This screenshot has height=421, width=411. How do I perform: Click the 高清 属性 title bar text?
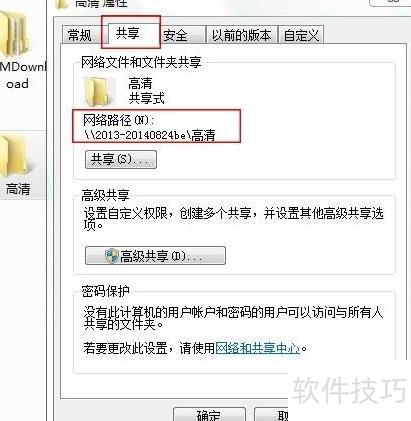pos(101,3)
